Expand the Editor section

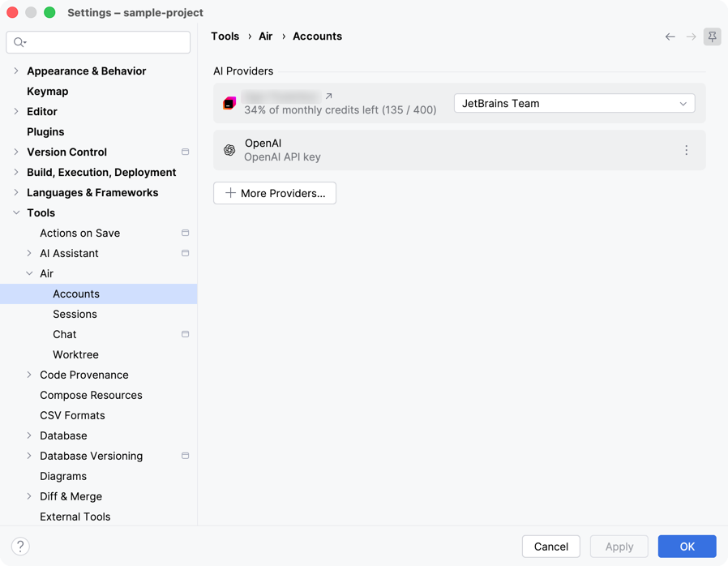(16, 111)
